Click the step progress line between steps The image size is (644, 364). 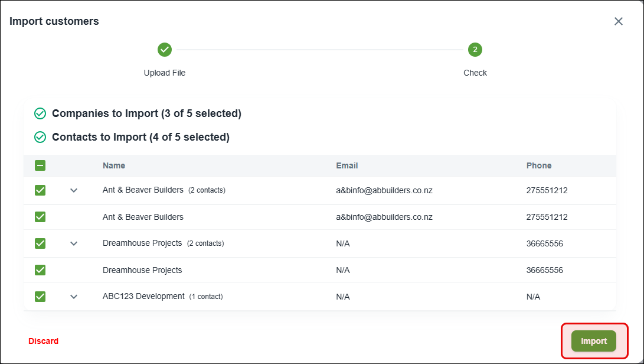pos(320,50)
